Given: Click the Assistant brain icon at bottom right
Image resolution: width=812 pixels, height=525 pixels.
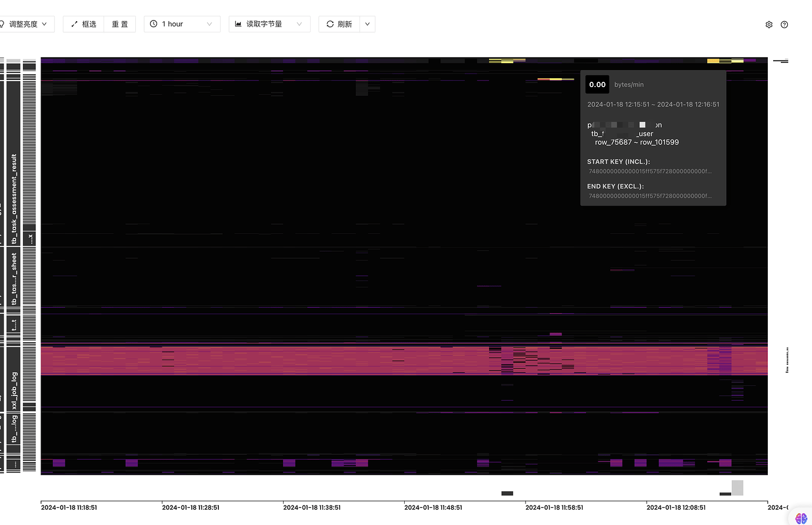Looking at the screenshot, I should pos(801,518).
